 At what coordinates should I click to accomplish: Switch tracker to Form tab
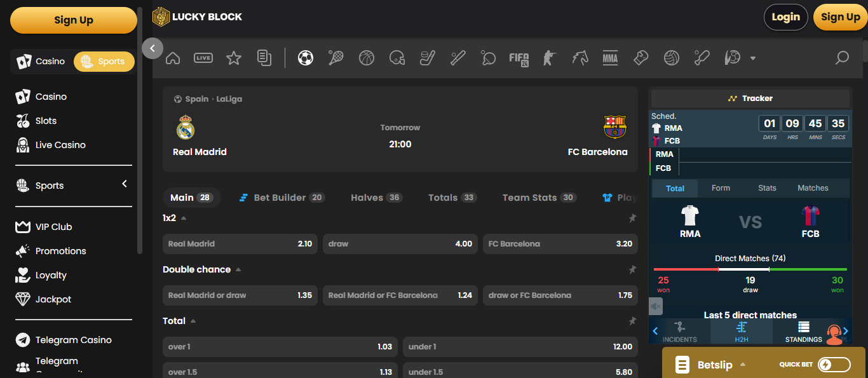click(x=721, y=188)
